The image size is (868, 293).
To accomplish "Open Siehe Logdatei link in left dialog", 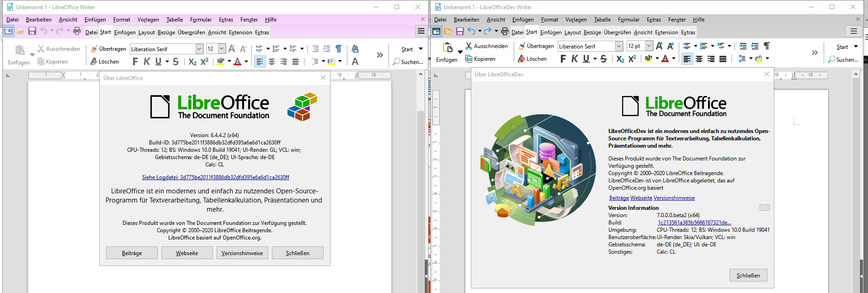I will click(216, 177).
